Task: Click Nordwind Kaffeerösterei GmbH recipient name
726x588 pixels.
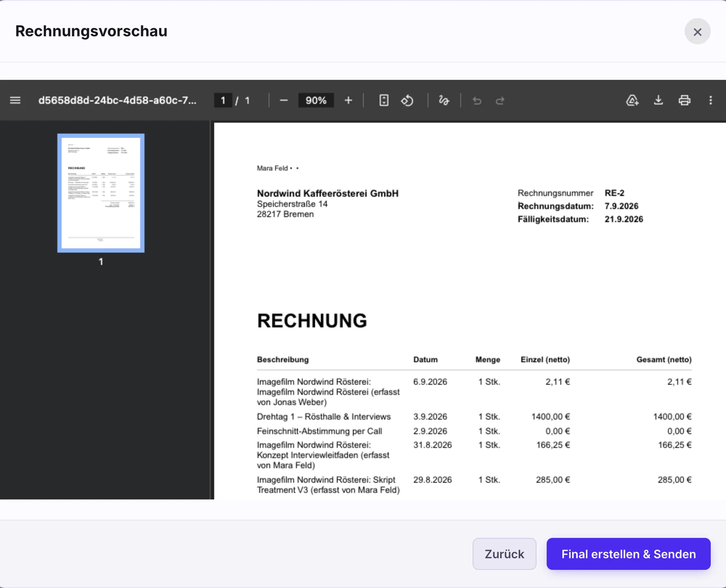Action: 328,194
